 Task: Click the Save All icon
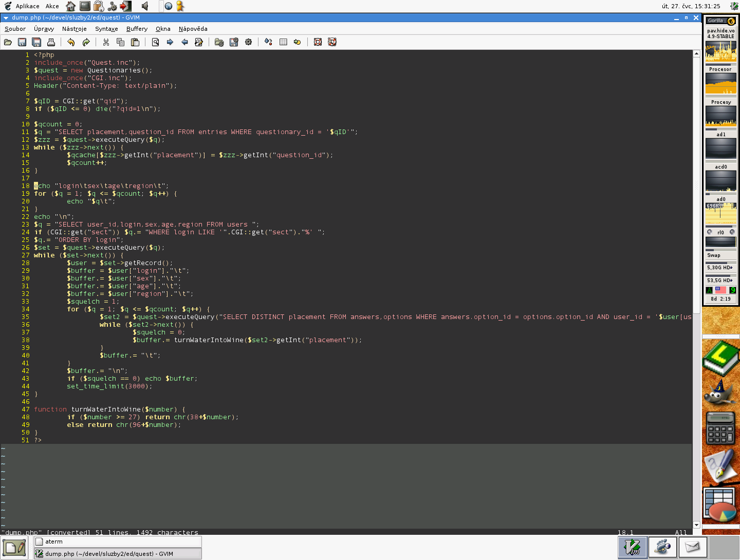pos(36,42)
